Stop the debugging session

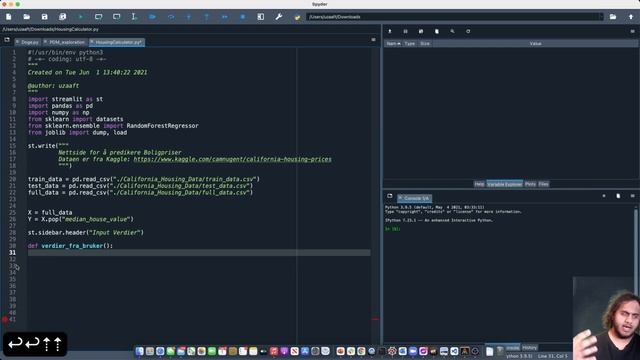(242, 17)
